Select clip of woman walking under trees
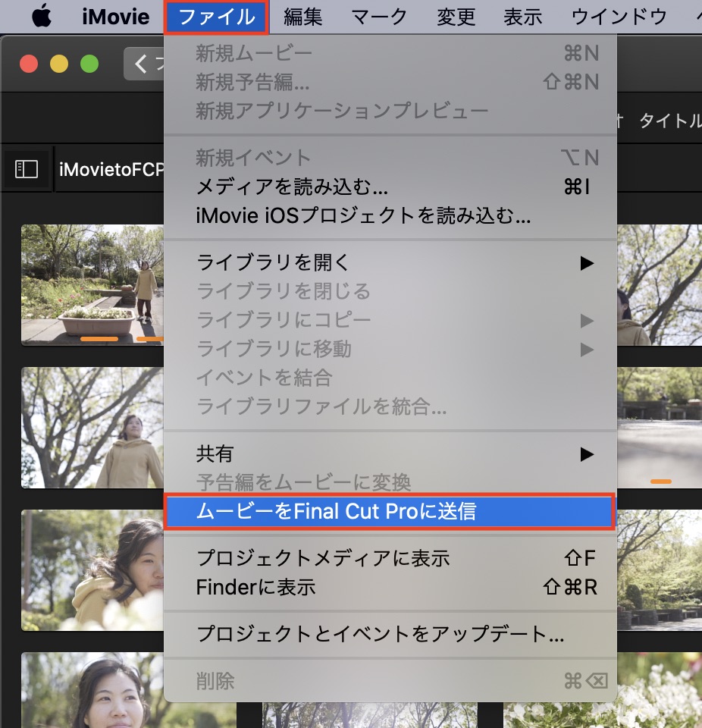Image resolution: width=702 pixels, height=728 pixels. coord(92,428)
